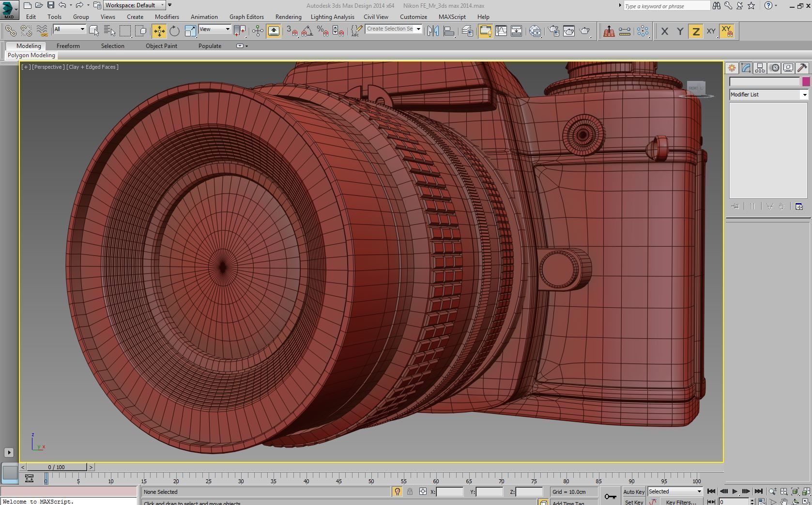Choose the Select Object arrow tool
This screenshot has height=505, width=812.
point(94,31)
